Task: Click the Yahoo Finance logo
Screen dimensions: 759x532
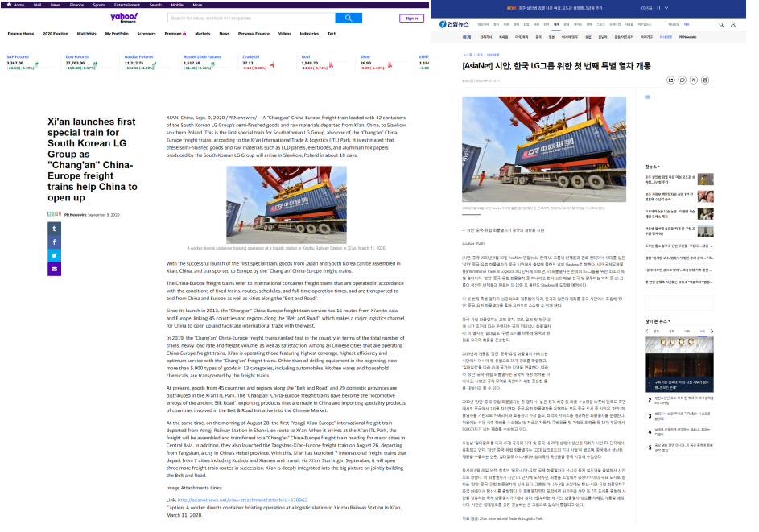Action: pyautogui.click(x=125, y=18)
